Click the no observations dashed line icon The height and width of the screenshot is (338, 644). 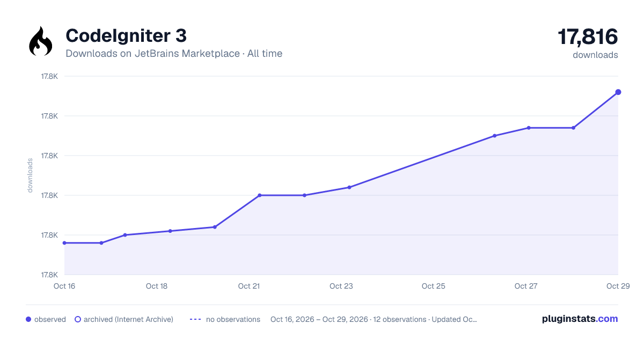pyautogui.click(x=195, y=319)
